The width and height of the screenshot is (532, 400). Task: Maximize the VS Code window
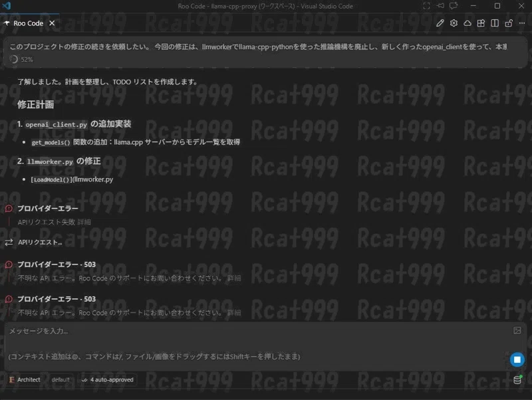coord(497,6)
